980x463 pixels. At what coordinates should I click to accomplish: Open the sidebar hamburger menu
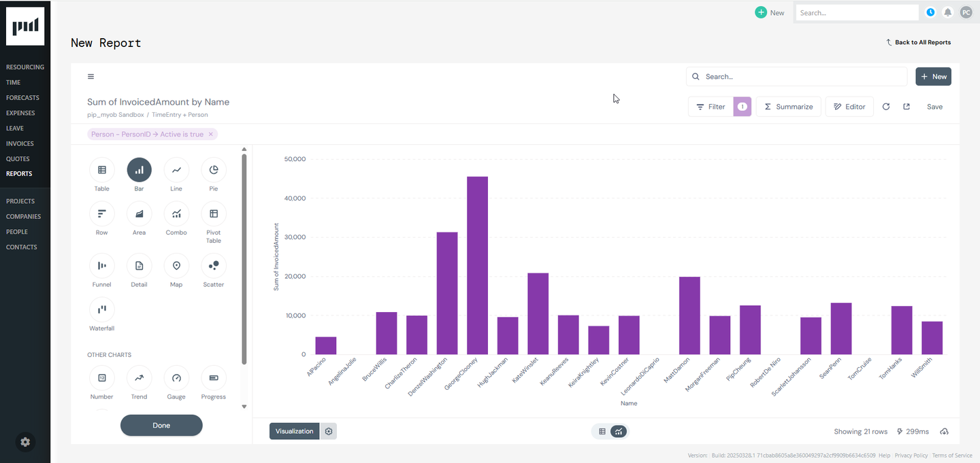[x=91, y=76]
